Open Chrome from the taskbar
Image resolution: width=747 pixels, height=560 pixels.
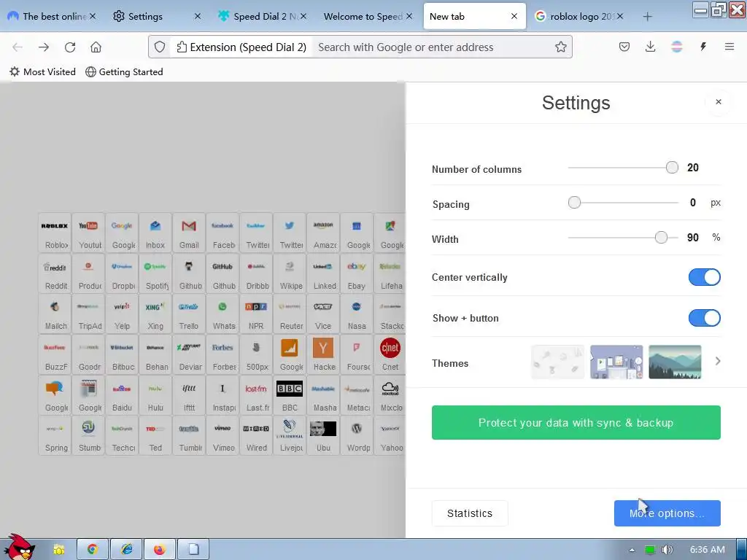tap(93, 550)
